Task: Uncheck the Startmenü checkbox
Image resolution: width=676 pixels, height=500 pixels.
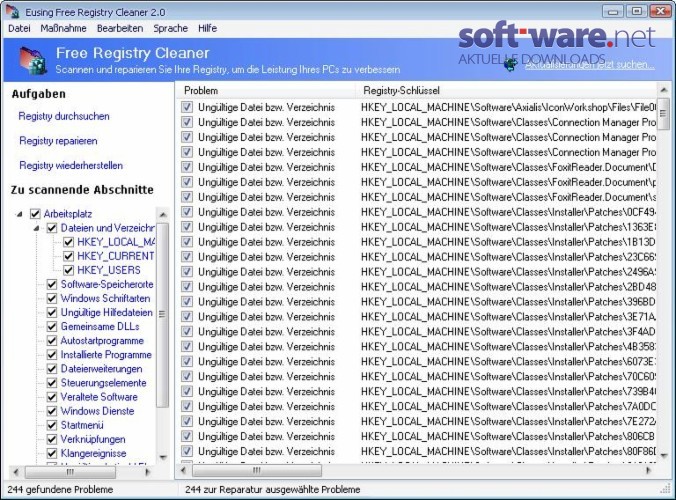Action: pyautogui.click(x=52, y=425)
